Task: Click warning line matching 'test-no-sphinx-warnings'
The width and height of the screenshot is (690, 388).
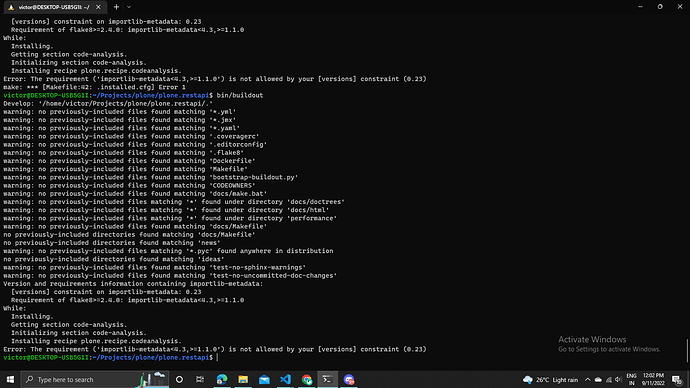Action: [154, 267]
